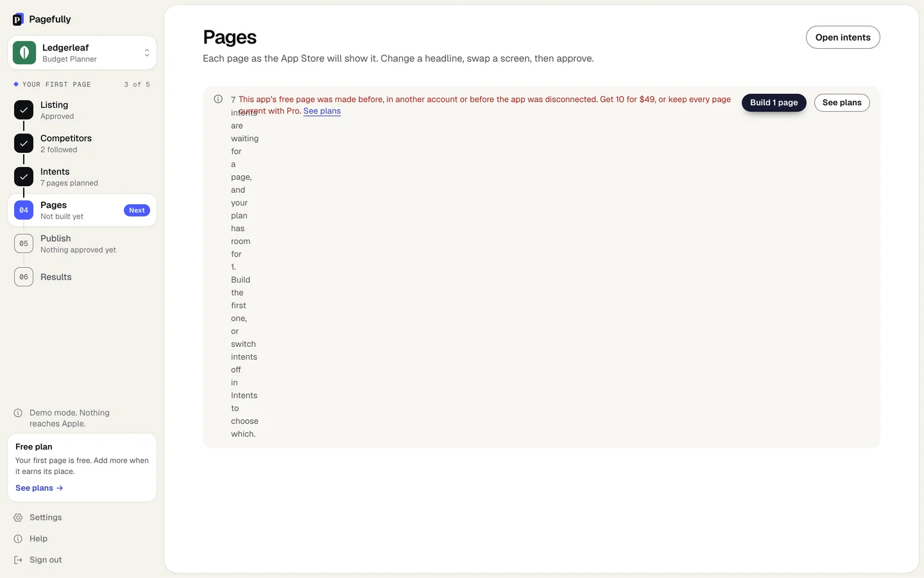Viewport: 924px width, 578px height.
Task: Click the Demo mode info icon
Action: pos(18,413)
